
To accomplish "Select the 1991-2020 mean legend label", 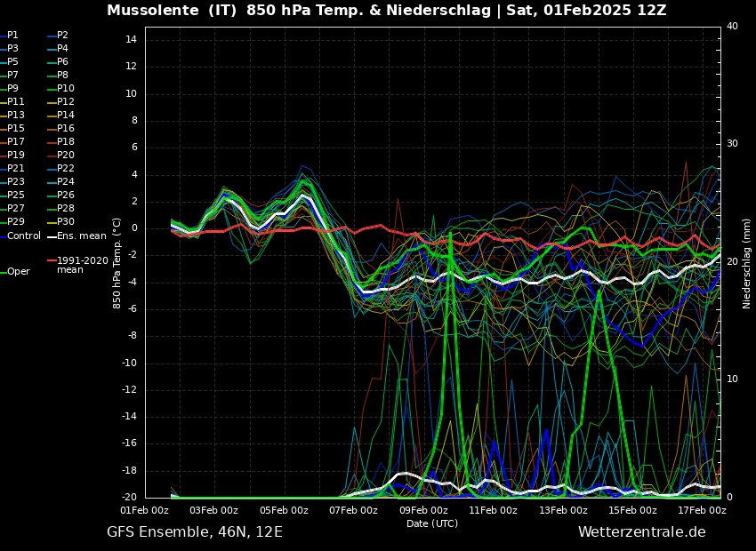I will tap(83, 265).
